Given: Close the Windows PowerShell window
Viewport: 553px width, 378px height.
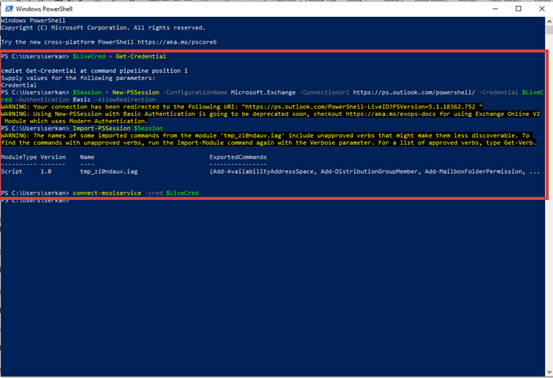Looking at the screenshot, I should [542, 8].
